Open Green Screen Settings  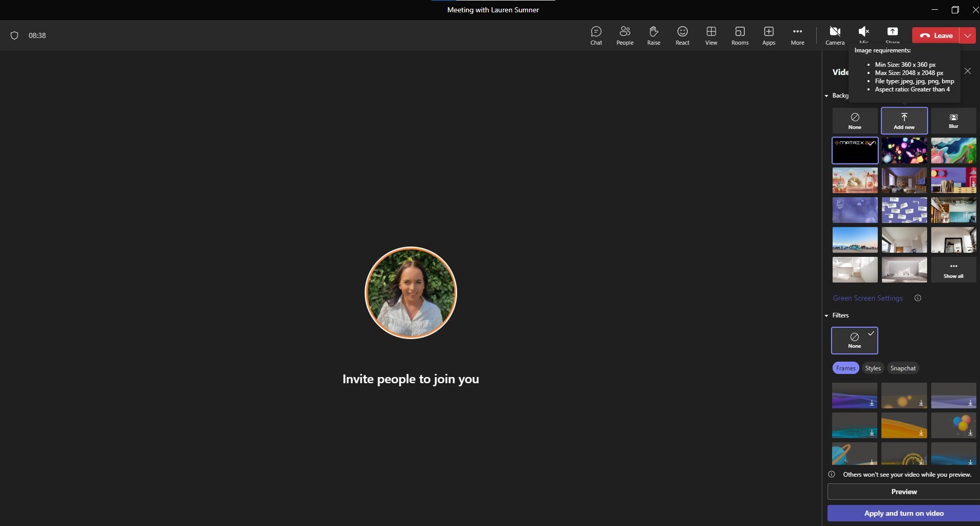click(x=867, y=298)
